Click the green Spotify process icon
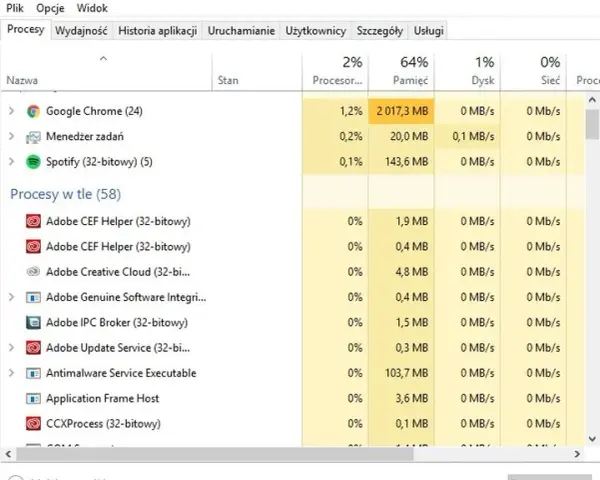600x480 pixels. click(x=33, y=162)
